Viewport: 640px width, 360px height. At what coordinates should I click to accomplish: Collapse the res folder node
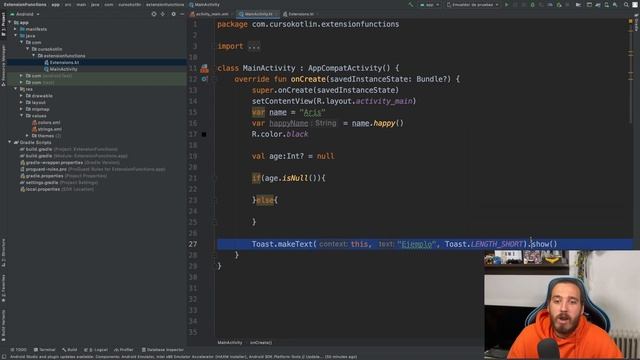pyautogui.click(x=16, y=89)
